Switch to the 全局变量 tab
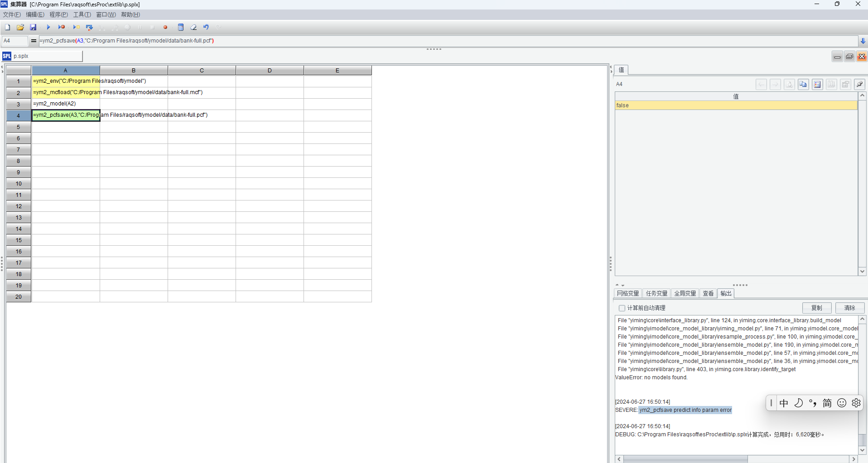Image resolution: width=868 pixels, height=463 pixels. (x=685, y=293)
